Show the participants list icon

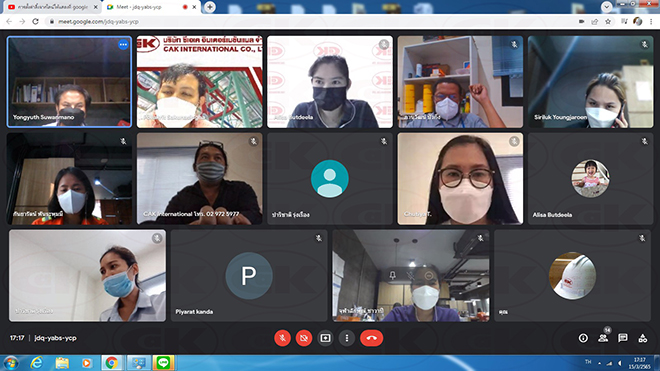pyautogui.click(x=603, y=338)
